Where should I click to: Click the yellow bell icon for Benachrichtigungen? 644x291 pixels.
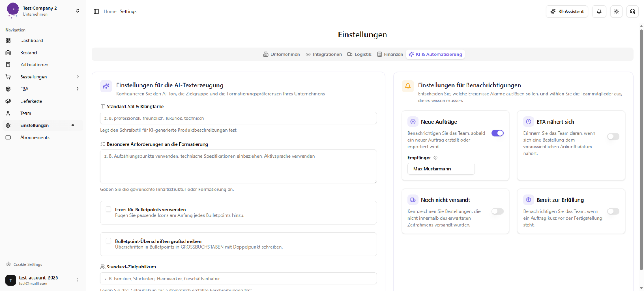[x=408, y=86]
